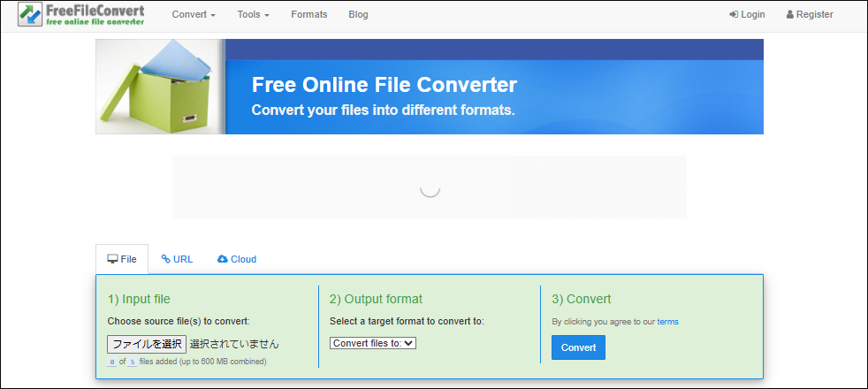Viewport: 868px width, 389px height.
Task: Open the Tools dropdown menu
Action: (254, 14)
